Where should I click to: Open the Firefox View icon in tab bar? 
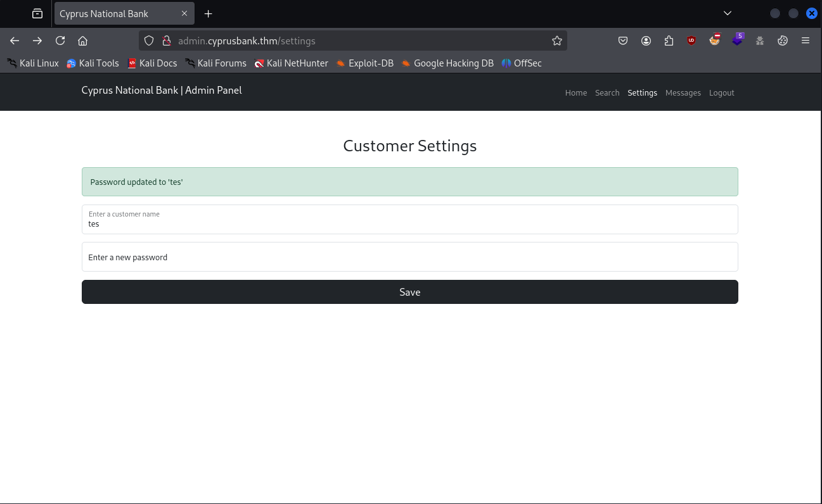tap(37, 13)
